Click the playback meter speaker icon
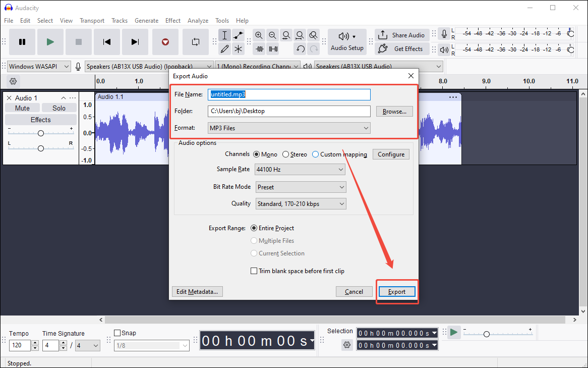Viewport: 588px width, 368px height. [444, 49]
